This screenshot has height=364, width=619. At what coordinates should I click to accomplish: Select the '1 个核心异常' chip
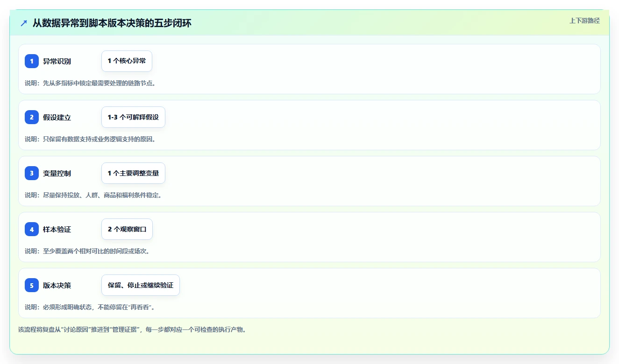point(127,61)
